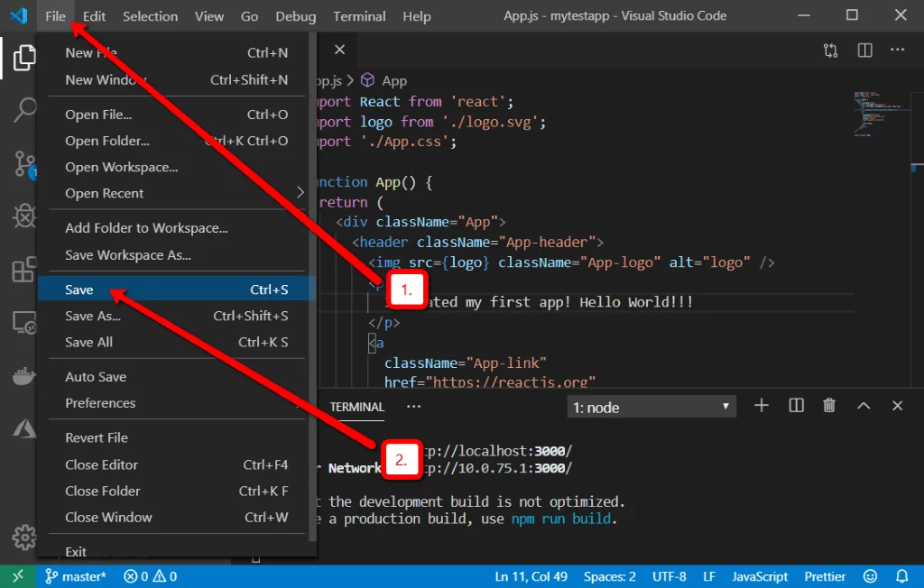Choose Save Workspace As... entry
Viewport: 924px width, 588px height.
pos(177,255)
